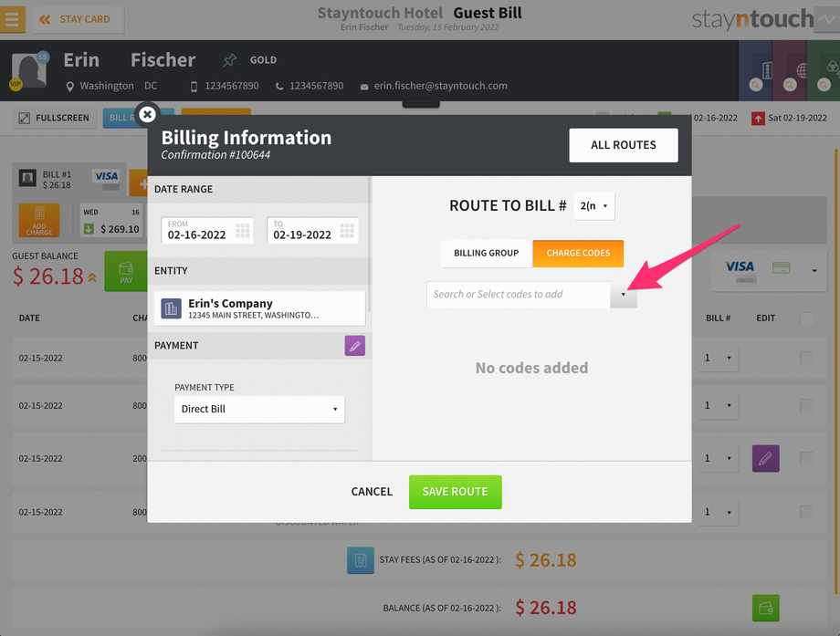Image resolution: width=840 pixels, height=636 pixels.
Task: Open All Routes
Action: click(623, 144)
